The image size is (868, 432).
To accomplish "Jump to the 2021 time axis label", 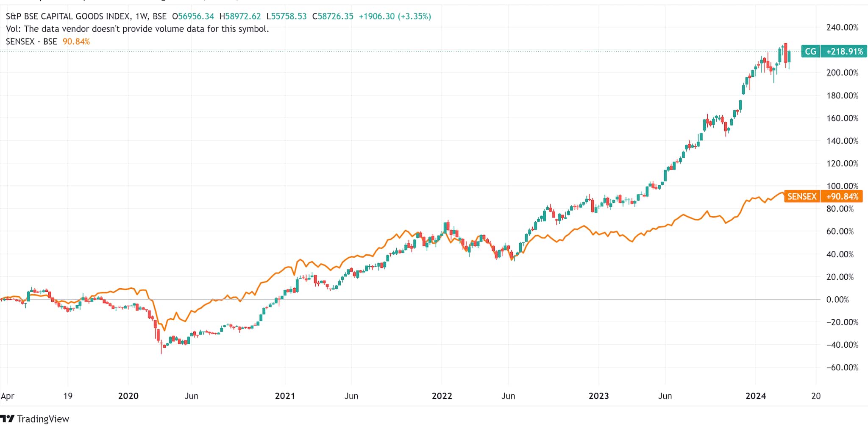I will click(285, 396).
